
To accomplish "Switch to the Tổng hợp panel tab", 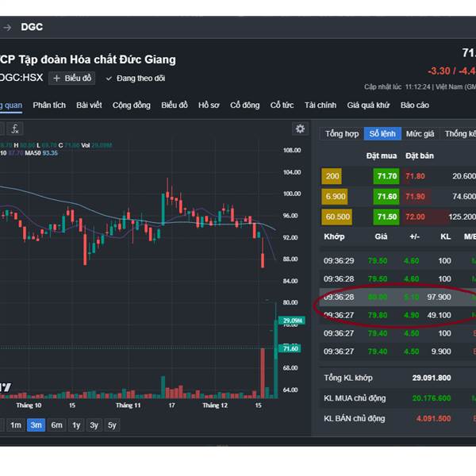I will point(341,134).
